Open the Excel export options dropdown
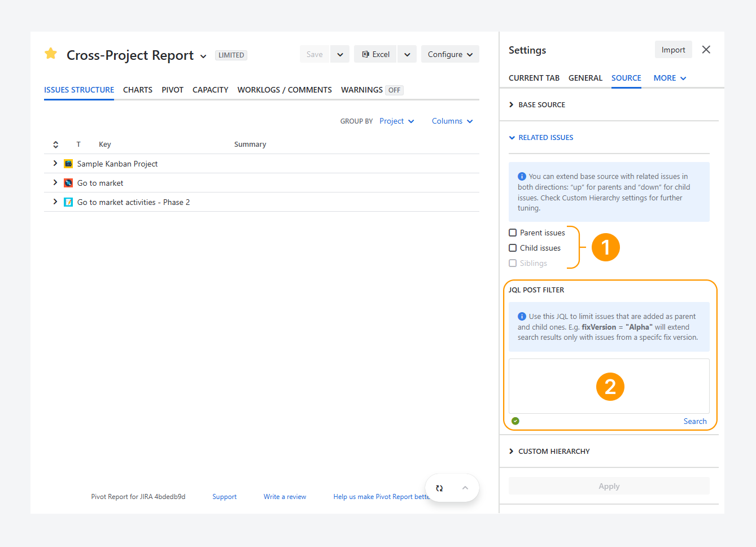 pos(407,54)
